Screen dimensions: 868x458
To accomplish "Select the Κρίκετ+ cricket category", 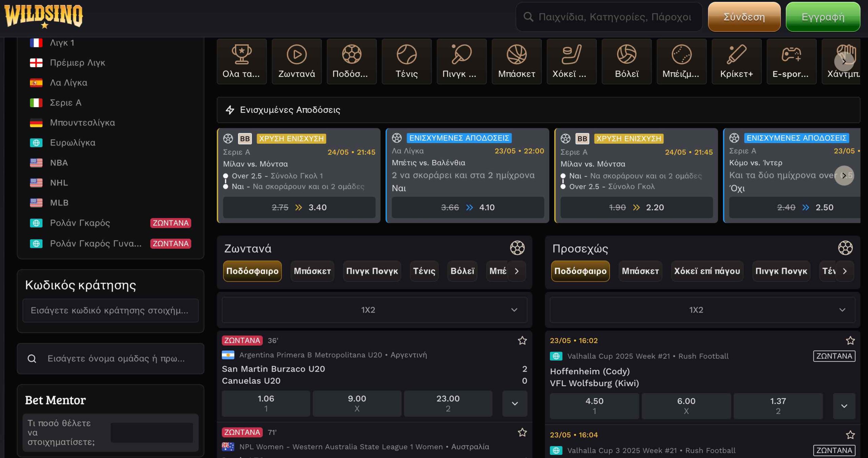I will pos(736,61).
